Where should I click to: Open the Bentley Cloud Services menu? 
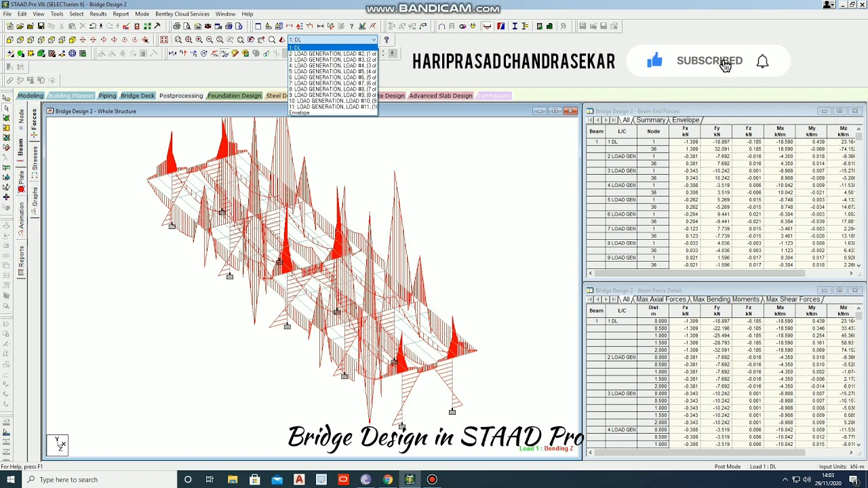pyautogui.click(x=182, y=14)
